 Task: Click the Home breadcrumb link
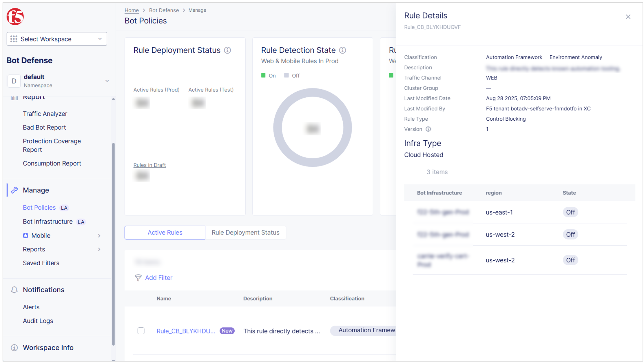132,10
